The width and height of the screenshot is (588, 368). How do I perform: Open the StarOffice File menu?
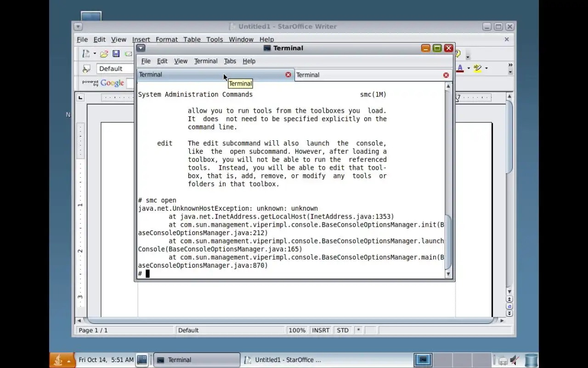82,40
